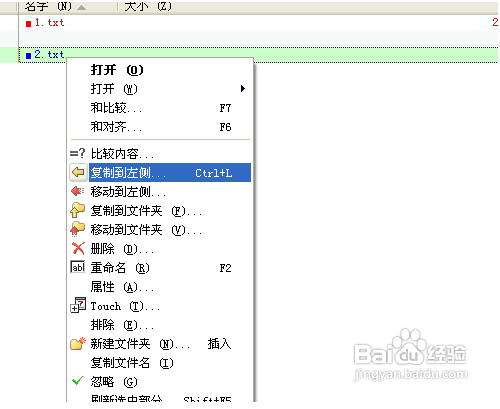Click the red square icon of 1.txt
Image resolution: width=500 pixels, height=409 pixels.
pos(28,24)
